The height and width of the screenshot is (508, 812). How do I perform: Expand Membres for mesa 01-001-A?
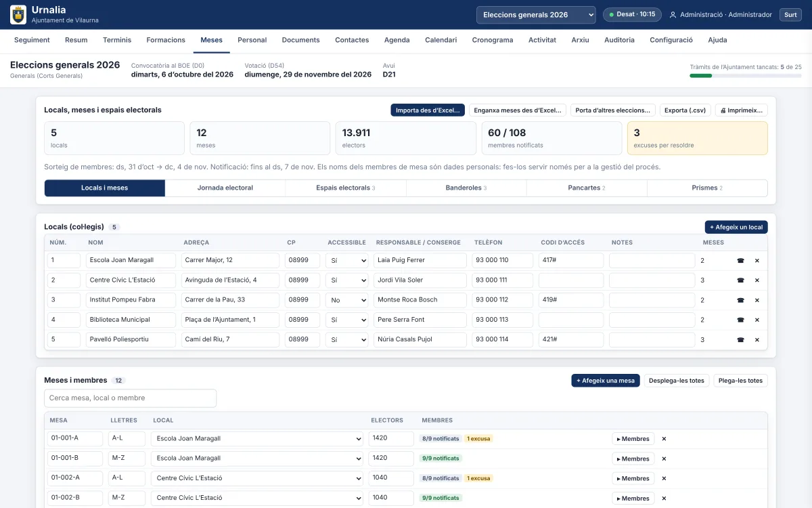pyautogui.click(x=633, y=439)
